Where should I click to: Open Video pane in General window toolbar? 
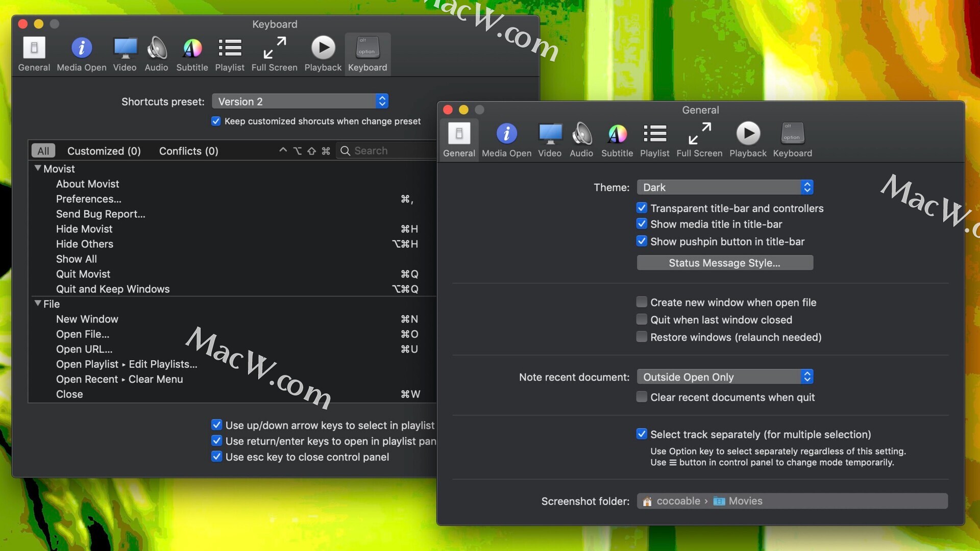550,140
